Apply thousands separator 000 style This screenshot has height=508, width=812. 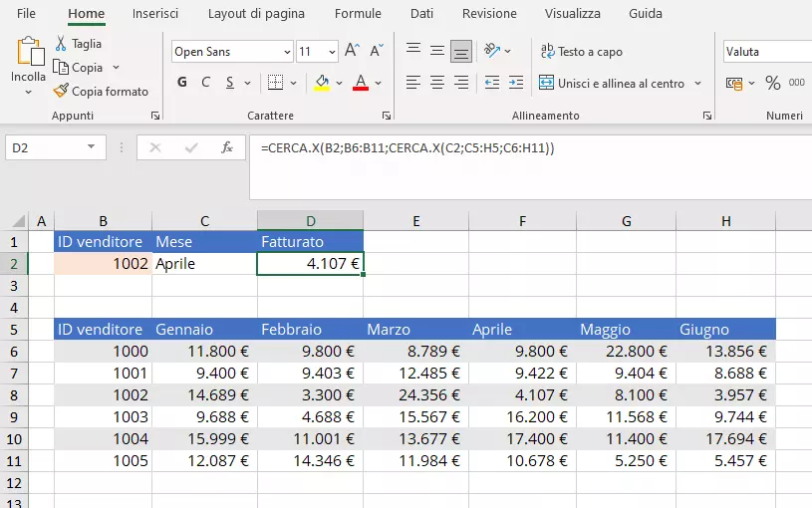(796, 83)
